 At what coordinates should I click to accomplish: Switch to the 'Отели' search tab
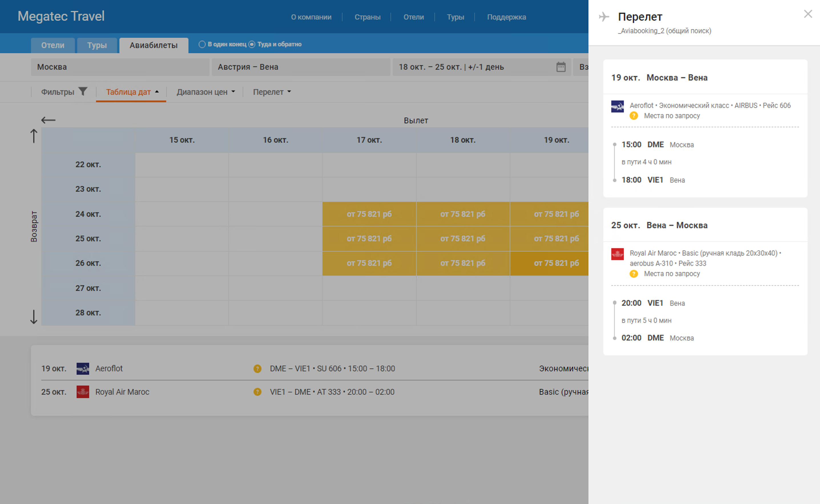(53, 45)
